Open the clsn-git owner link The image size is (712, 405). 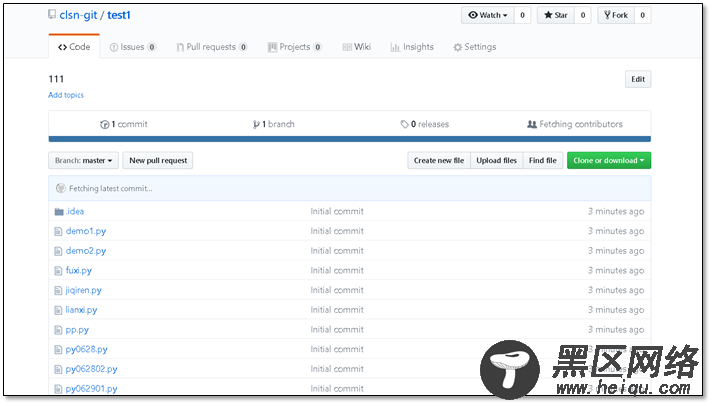[x=78, y=15]
